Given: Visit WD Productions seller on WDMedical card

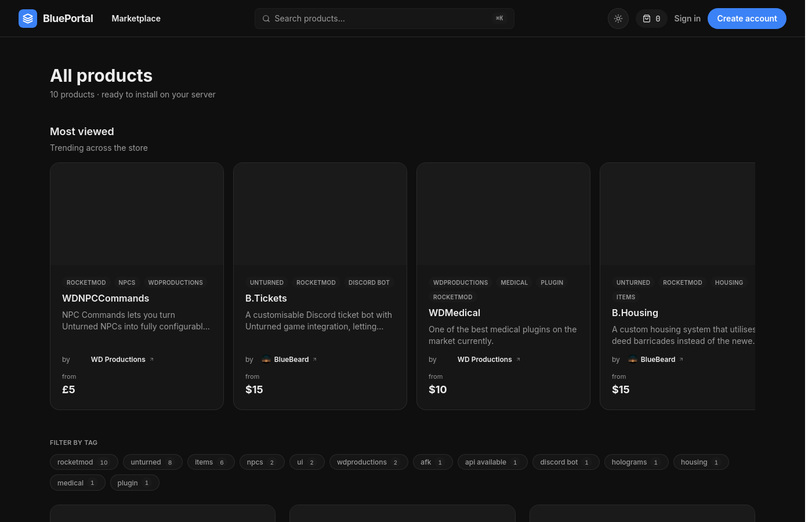Looking at the screenshot, I should click(x=485, y=360).
